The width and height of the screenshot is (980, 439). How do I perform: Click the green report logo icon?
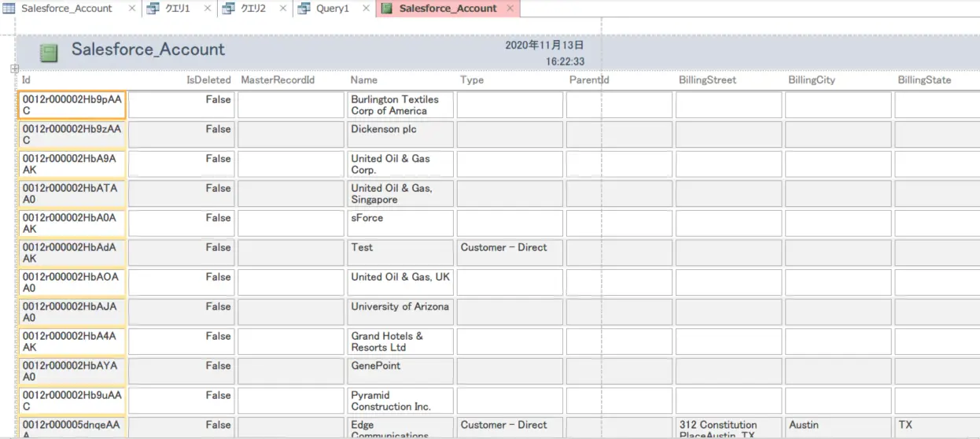[49, 53]
